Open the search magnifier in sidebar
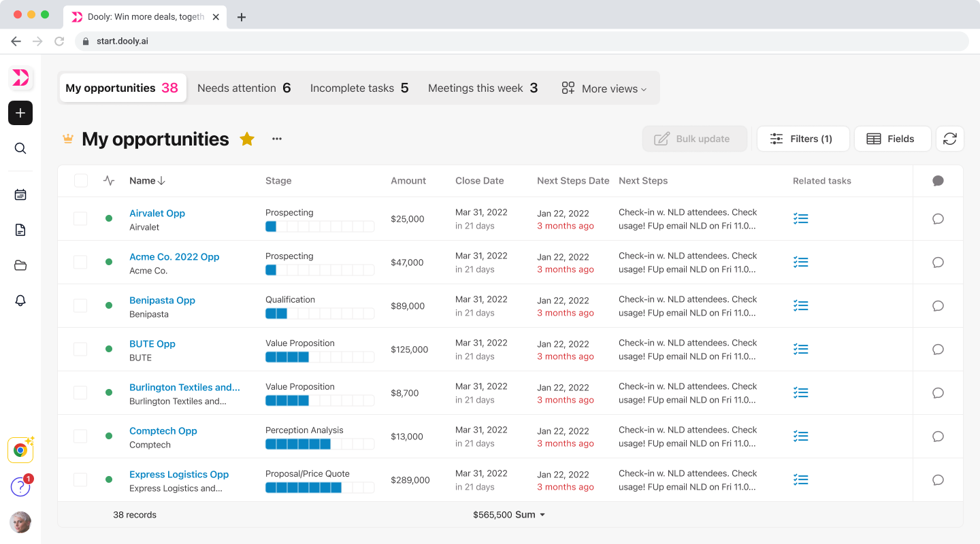The height and width of the screenshot is (544, 980). (20, 148)
